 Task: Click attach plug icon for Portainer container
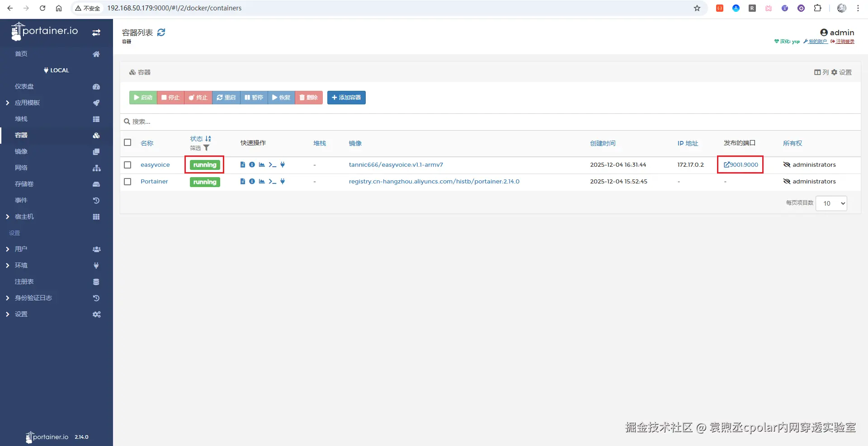tap(283, 182)
